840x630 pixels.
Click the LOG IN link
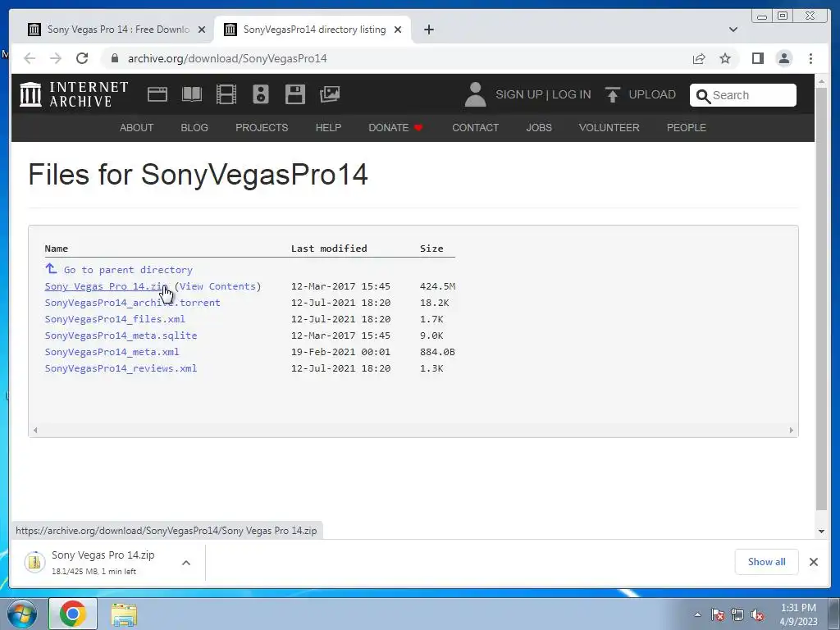(572, 94)
